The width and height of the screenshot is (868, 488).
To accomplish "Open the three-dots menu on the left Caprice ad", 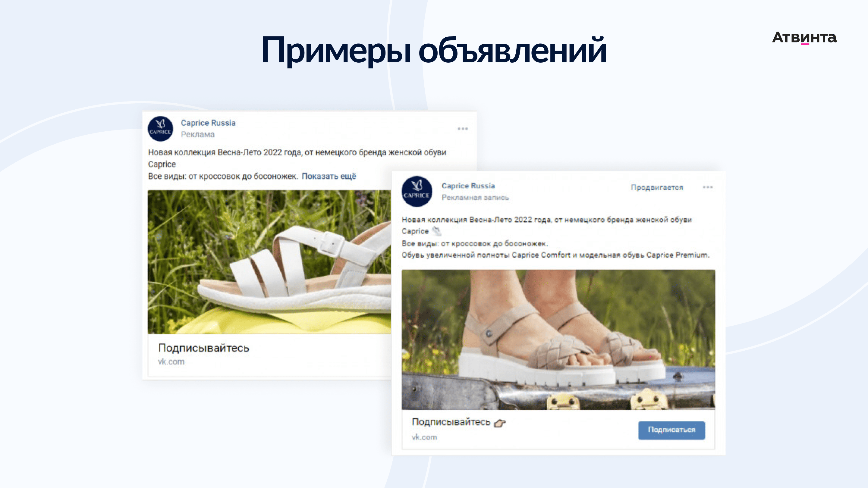I will [x=463, y=129].
